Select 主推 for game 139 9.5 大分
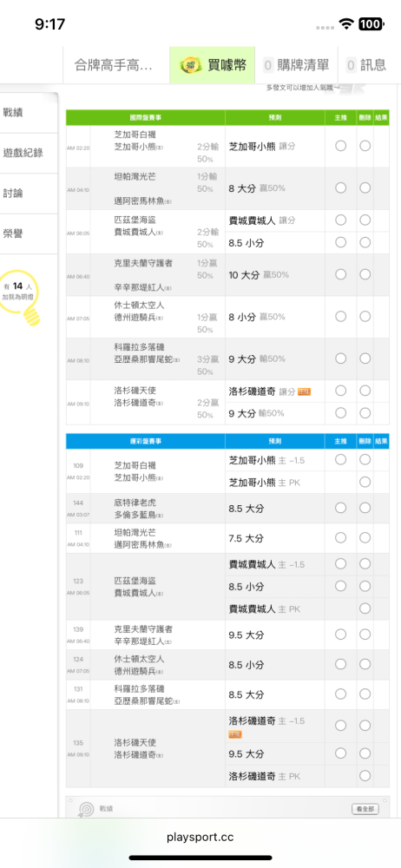This screenshot has width=401, height=868. pyautogui.click(x=340, y=635)
